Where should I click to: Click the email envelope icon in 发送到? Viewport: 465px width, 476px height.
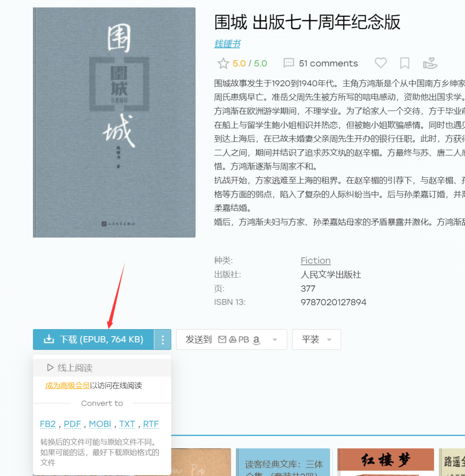tap(222, 340)
